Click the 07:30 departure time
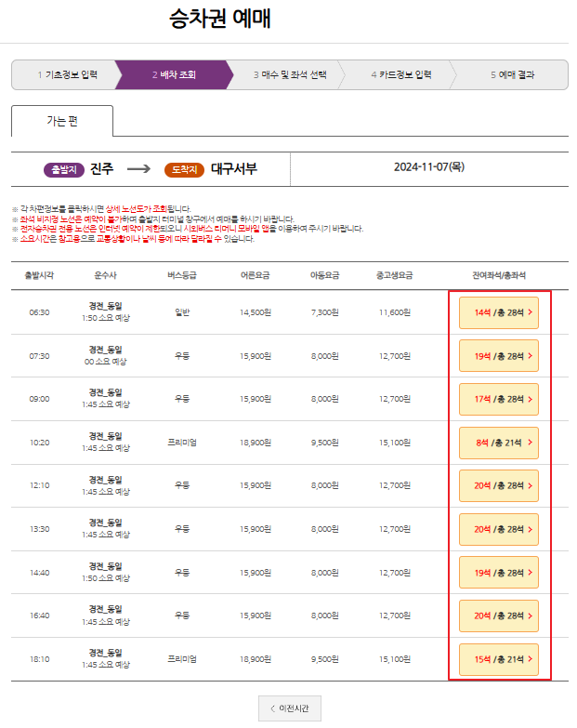 tap(39, 356)
